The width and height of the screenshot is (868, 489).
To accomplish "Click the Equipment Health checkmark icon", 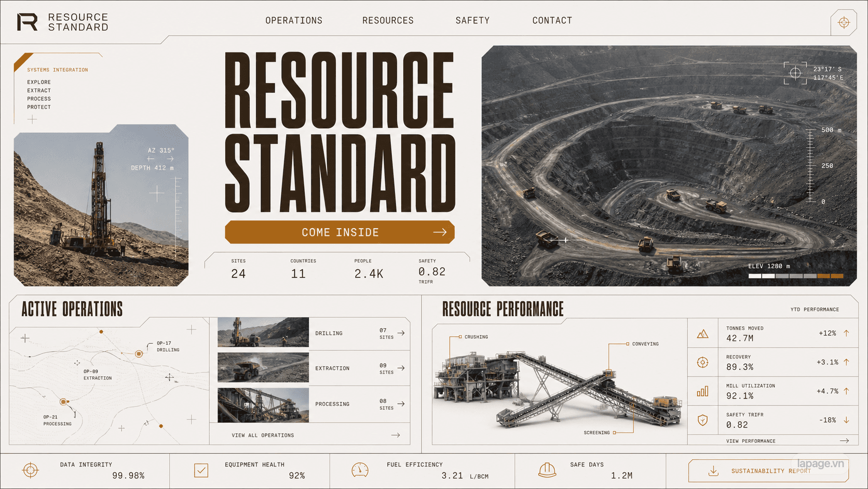I will [201, 470].
